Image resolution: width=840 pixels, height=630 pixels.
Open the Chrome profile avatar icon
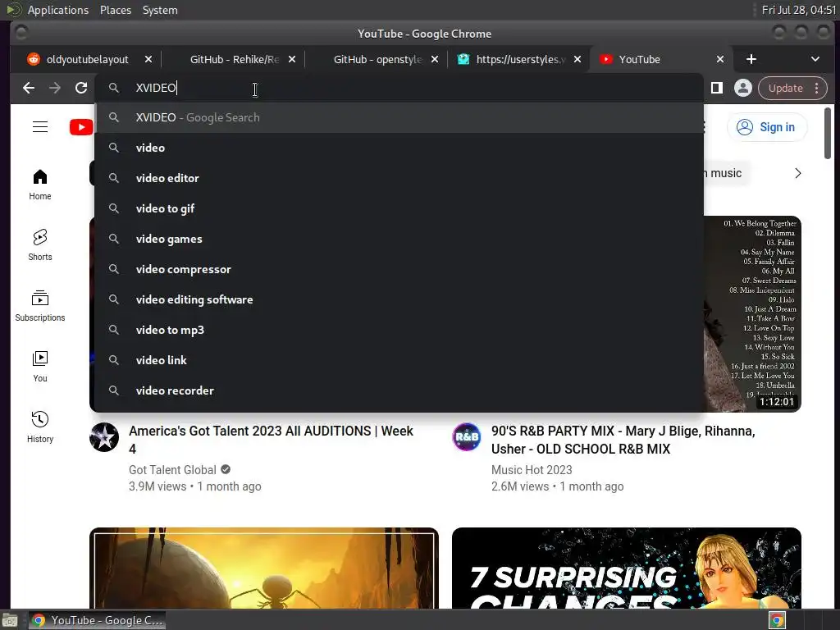(x=743, y=88)
